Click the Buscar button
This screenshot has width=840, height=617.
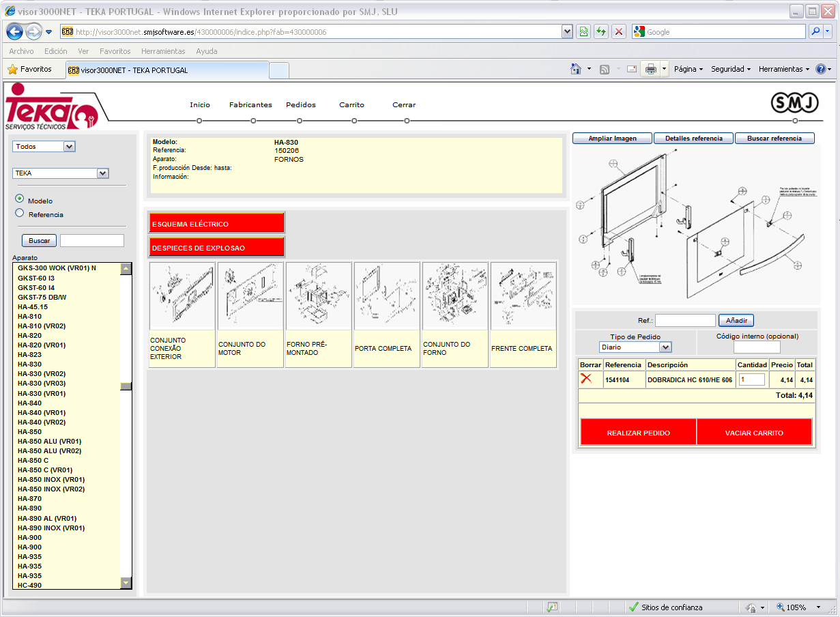(x=40, y=240)
